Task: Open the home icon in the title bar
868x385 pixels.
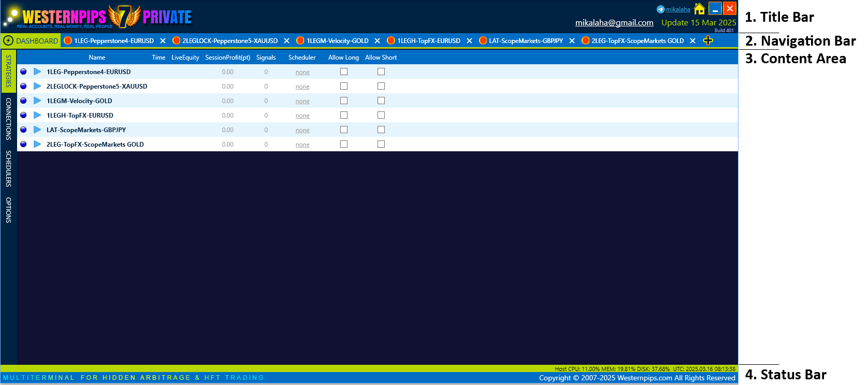Action: (x=699, y=9)
